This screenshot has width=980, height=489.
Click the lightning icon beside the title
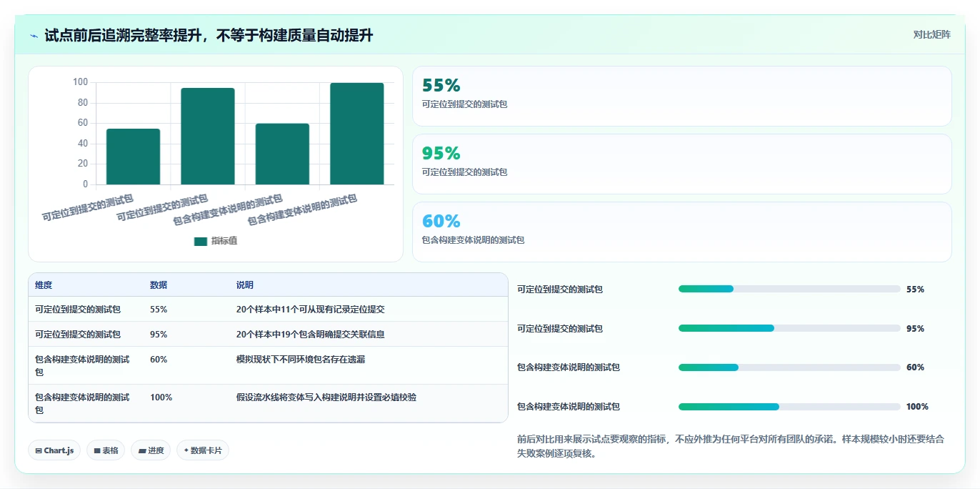pyautogui.click(x=34, y=36)
